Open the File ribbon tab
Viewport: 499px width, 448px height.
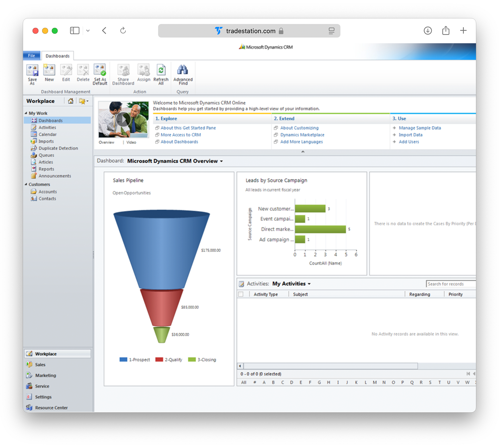[31, 56]
